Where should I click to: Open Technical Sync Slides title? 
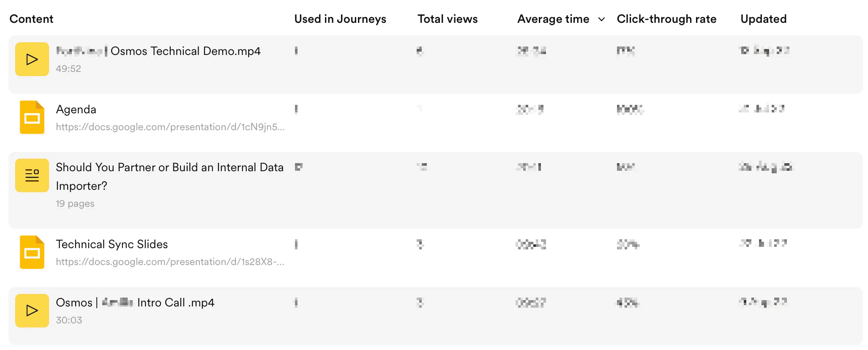[112, 244]
